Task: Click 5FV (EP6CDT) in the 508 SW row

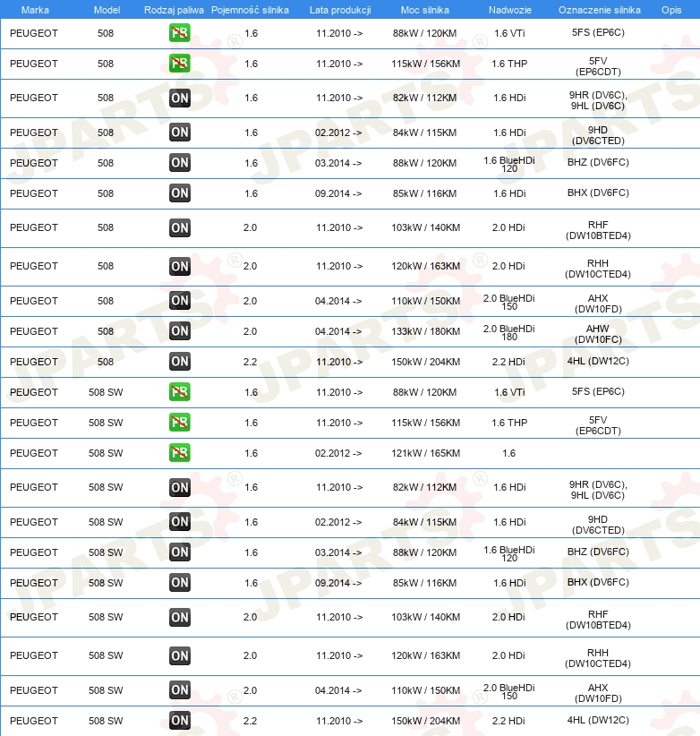Action: click(598, 425)
